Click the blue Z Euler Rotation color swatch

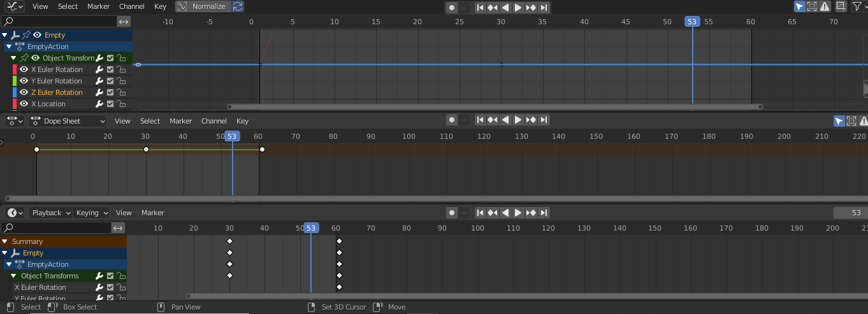tap(15, 92)
